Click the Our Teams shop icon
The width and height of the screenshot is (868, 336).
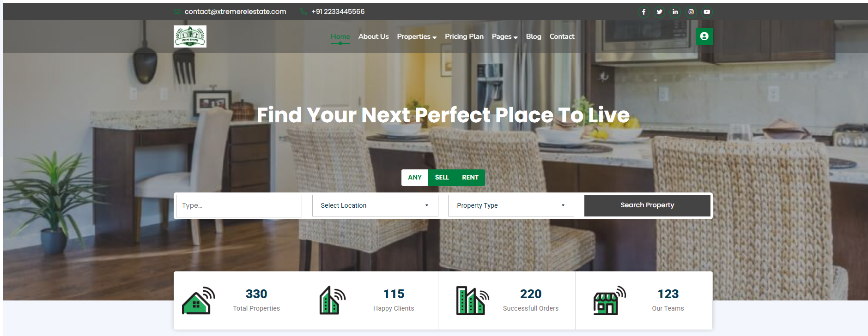click(609, 300)
